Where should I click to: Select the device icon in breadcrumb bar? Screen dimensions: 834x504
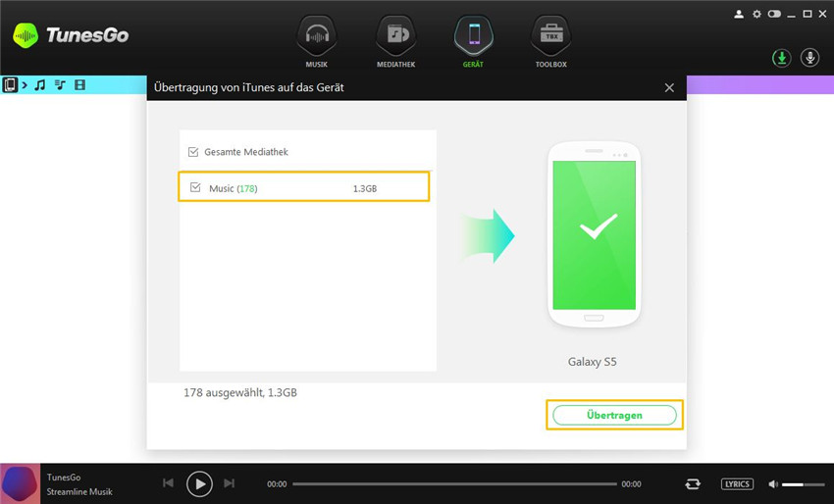click(x=10, y=85)
